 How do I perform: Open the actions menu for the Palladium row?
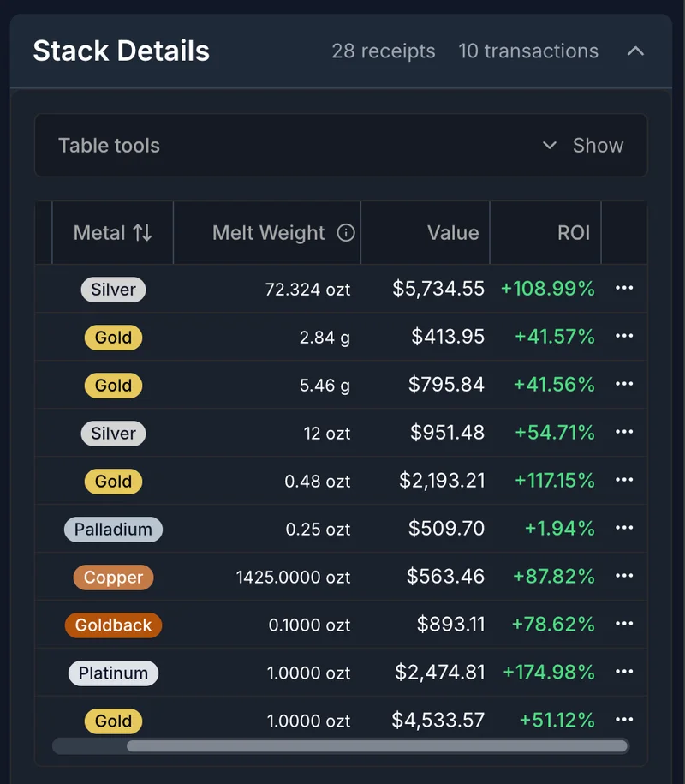point(624,529)
